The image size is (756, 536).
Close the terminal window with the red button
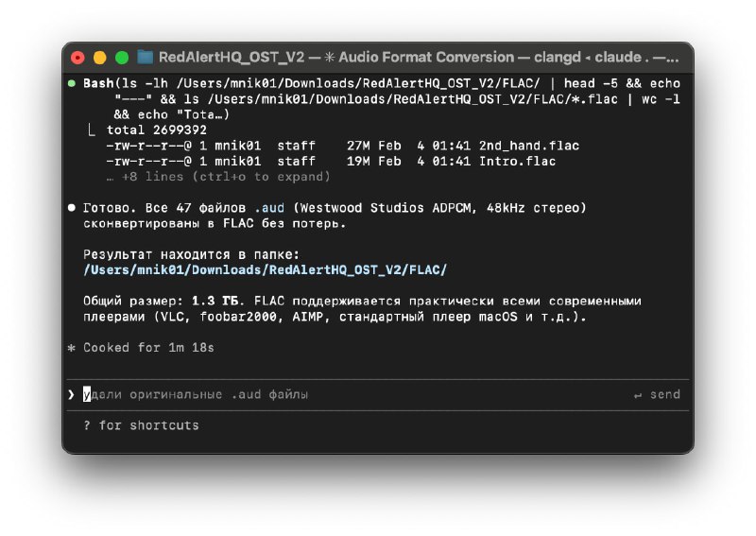pos(77,57)
